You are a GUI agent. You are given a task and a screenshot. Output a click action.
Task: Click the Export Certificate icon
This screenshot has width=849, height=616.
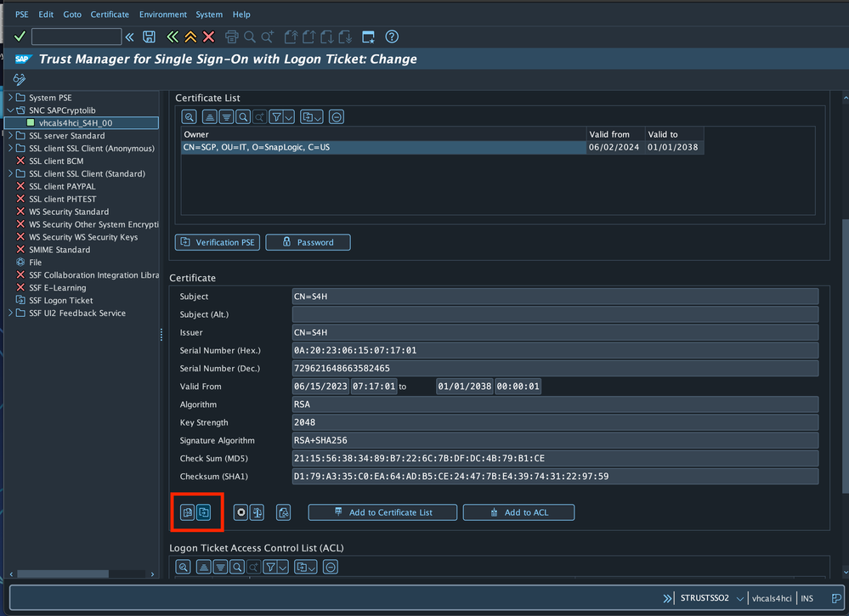coord(204,512)
